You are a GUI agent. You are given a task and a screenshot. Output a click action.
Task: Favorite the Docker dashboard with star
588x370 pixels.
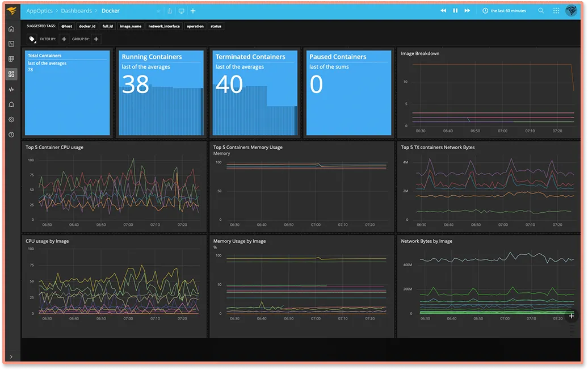point(158,11)
